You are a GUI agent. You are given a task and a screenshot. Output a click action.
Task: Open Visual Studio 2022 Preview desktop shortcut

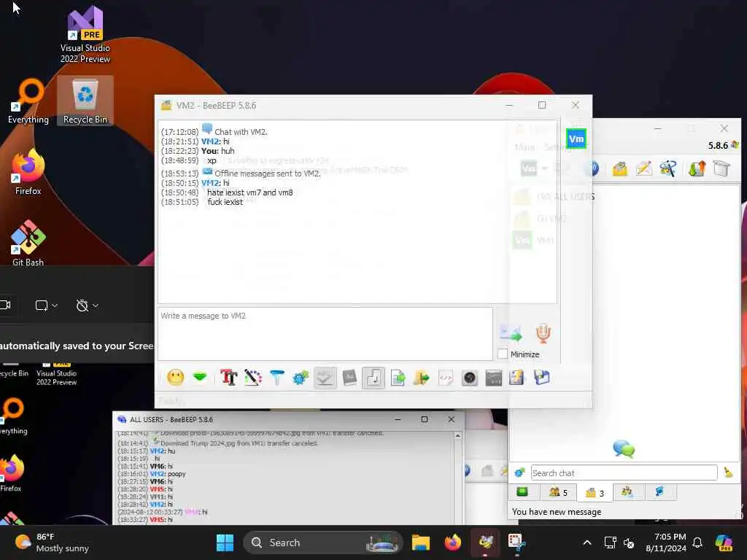(x=85, y=36)
